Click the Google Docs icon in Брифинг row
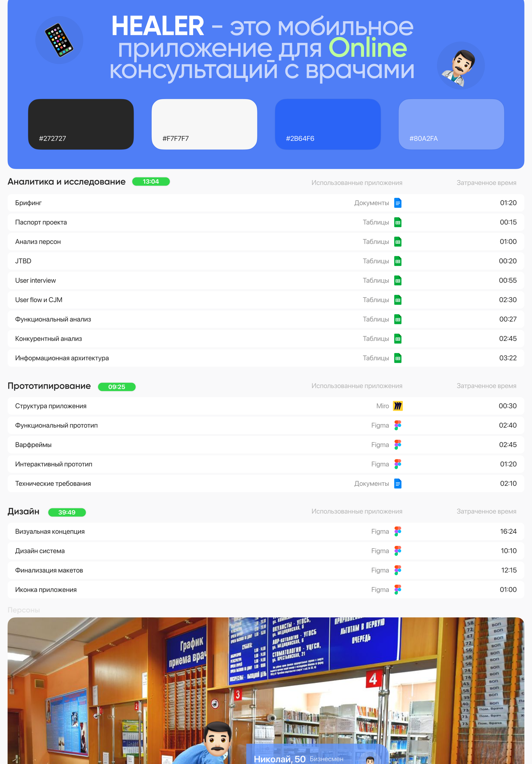Viewport: 532px width, 764px height. pos(398,203)
